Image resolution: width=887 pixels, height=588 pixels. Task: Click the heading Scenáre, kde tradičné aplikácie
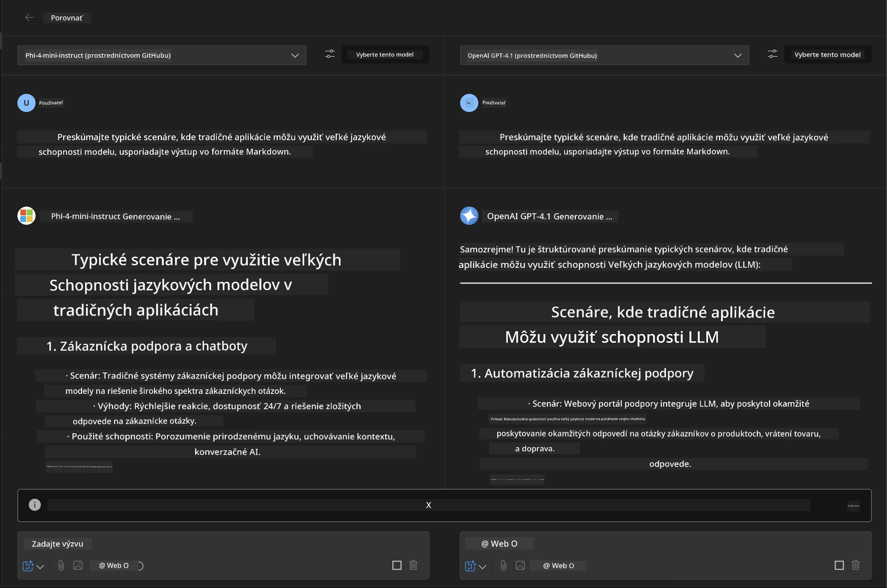coord(663,312)
